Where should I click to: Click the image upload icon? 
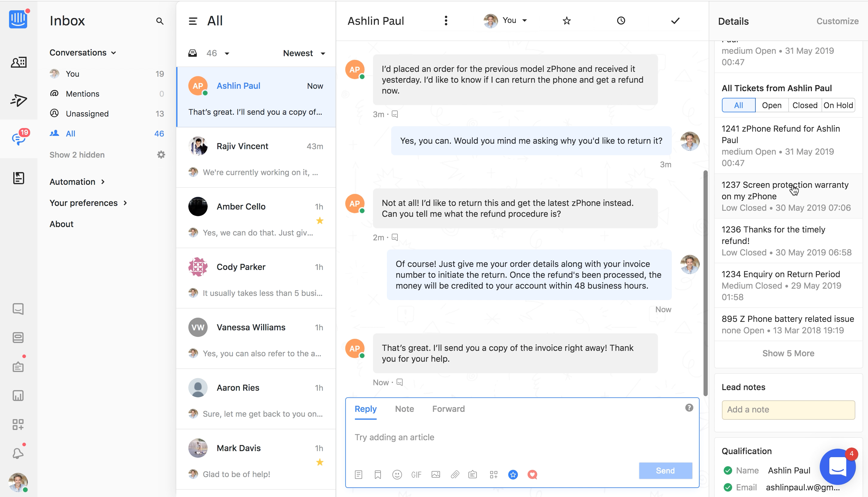[436, 474]
